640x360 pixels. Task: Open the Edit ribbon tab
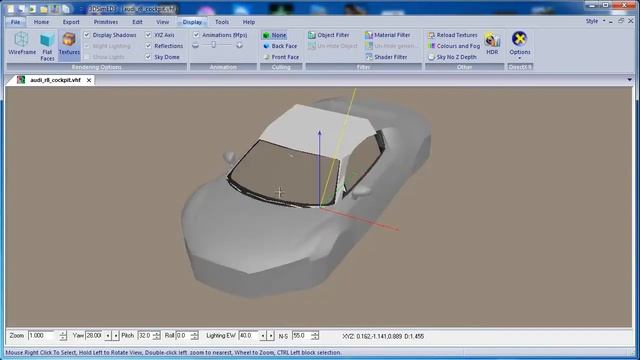click(x=137, y=22)
